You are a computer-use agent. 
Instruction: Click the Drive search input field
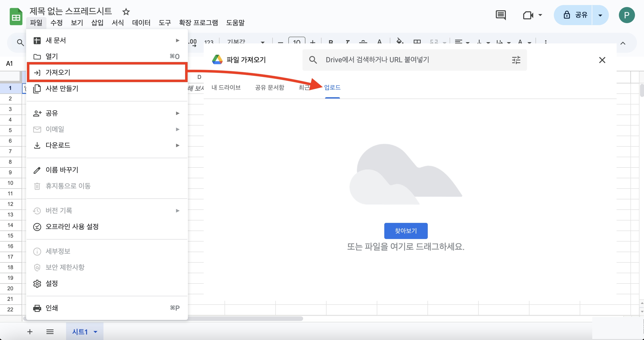pyautogui.click(x=414, y=60)
